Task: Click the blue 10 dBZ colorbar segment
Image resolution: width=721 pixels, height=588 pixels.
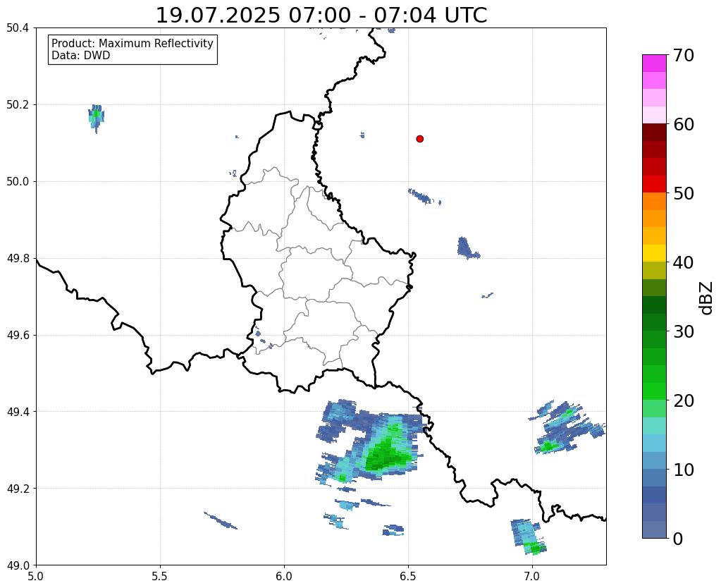Action: pyautogui.click(x=654, y=460)
